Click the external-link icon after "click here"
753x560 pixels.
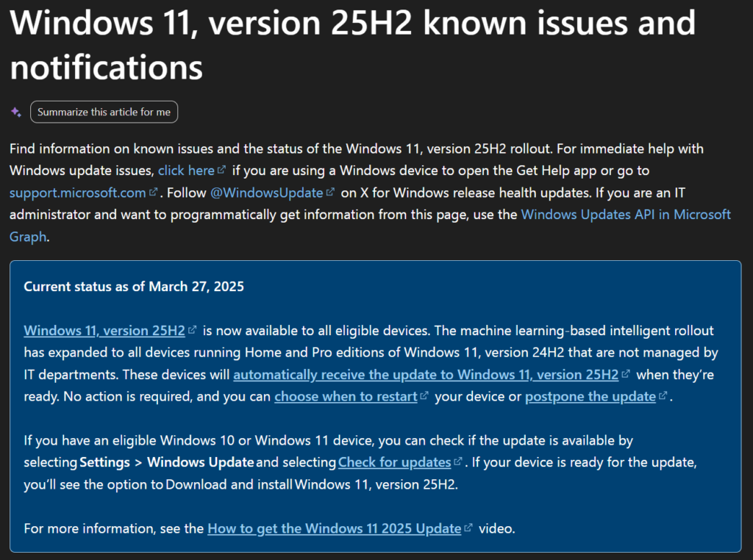click(221, 170)
